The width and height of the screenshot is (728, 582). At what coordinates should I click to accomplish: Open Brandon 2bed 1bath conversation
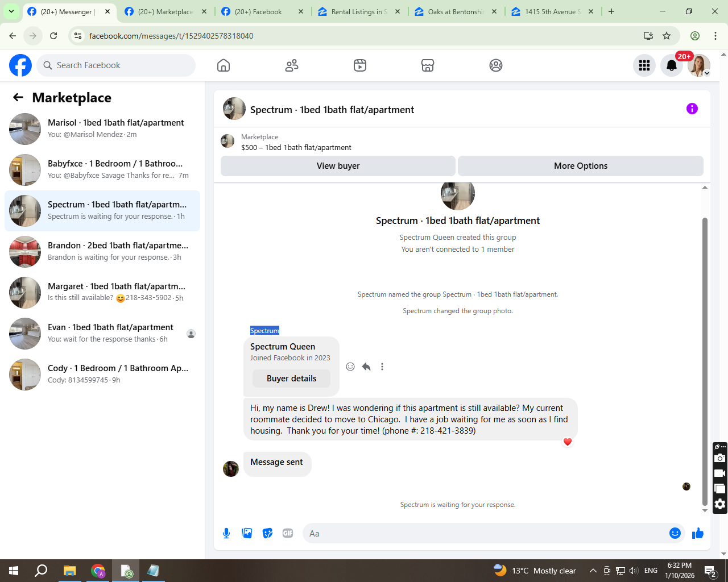[102, 252]
